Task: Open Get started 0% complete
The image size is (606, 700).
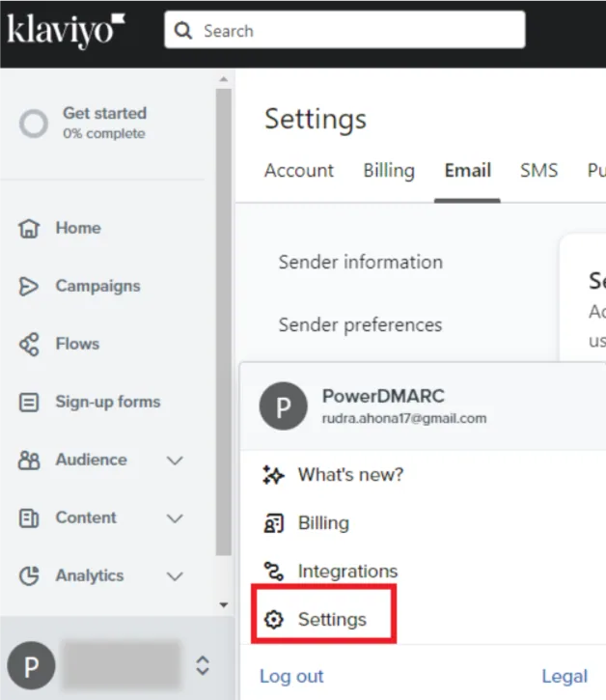Action: (x=104, y=123)
